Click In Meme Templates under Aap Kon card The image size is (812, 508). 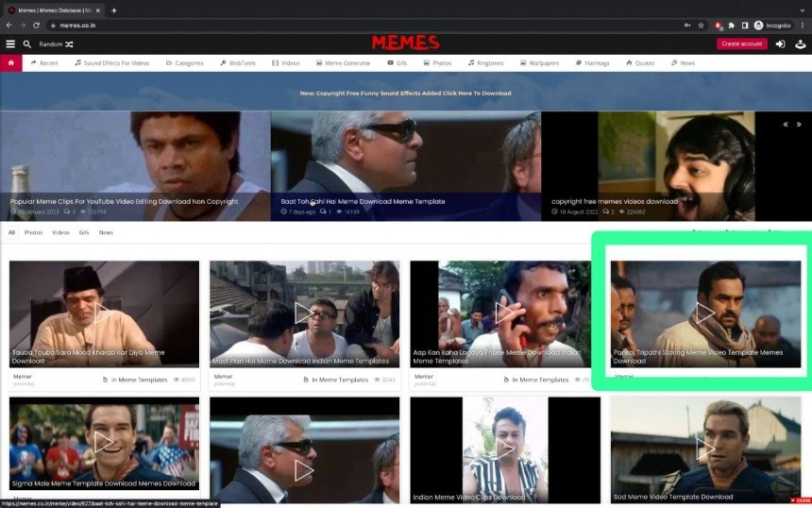pyautogui.click(x=540, y=380)
